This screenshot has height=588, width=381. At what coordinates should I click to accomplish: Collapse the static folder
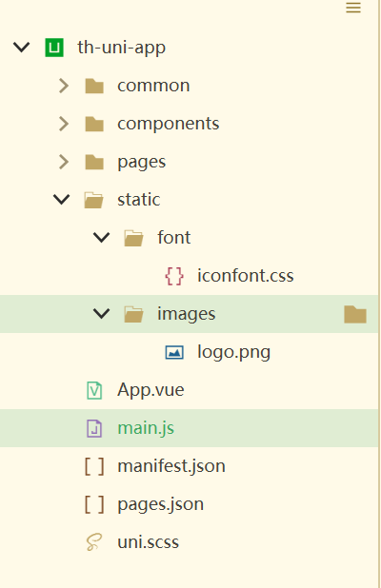pyautogui.click(x=62, y=199)
